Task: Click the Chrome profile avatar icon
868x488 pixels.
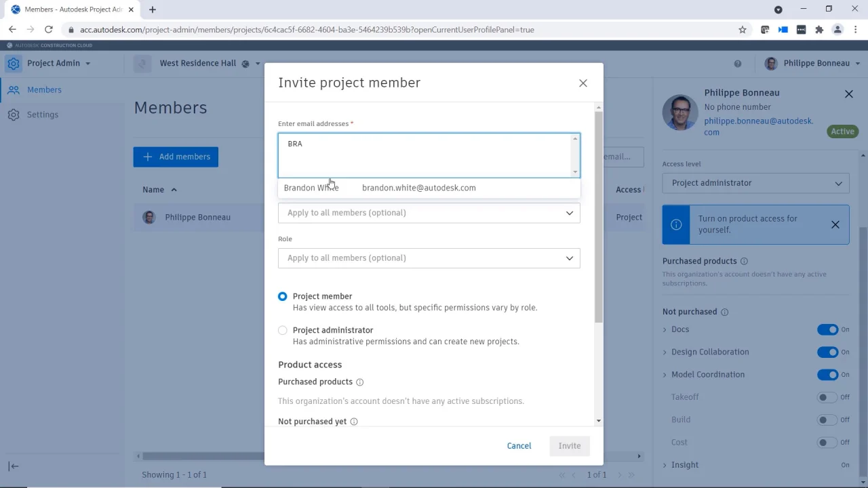Action: (837, 30)
